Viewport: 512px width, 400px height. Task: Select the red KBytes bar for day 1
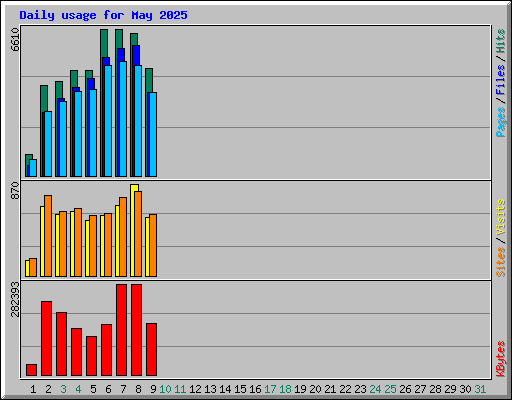[x=31, y=370]
